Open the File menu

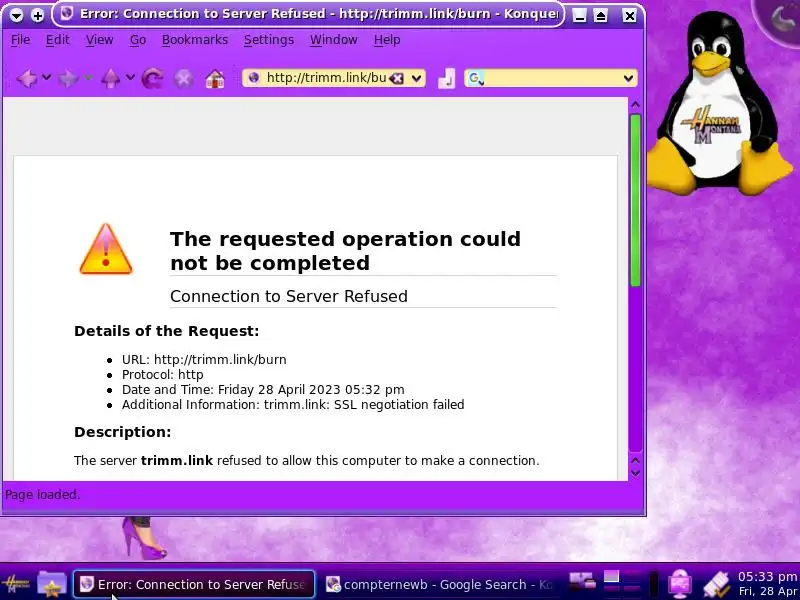coord(20,40)
